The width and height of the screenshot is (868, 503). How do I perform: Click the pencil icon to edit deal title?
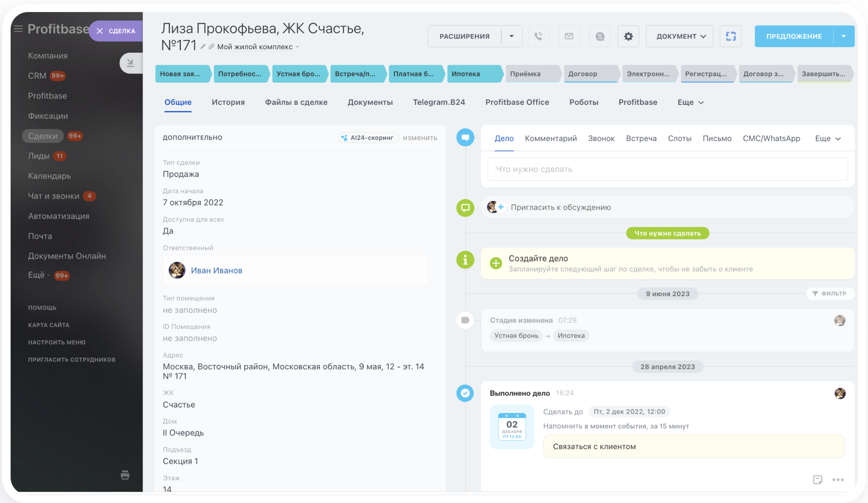pyautogui.click(x=203, y=47)
